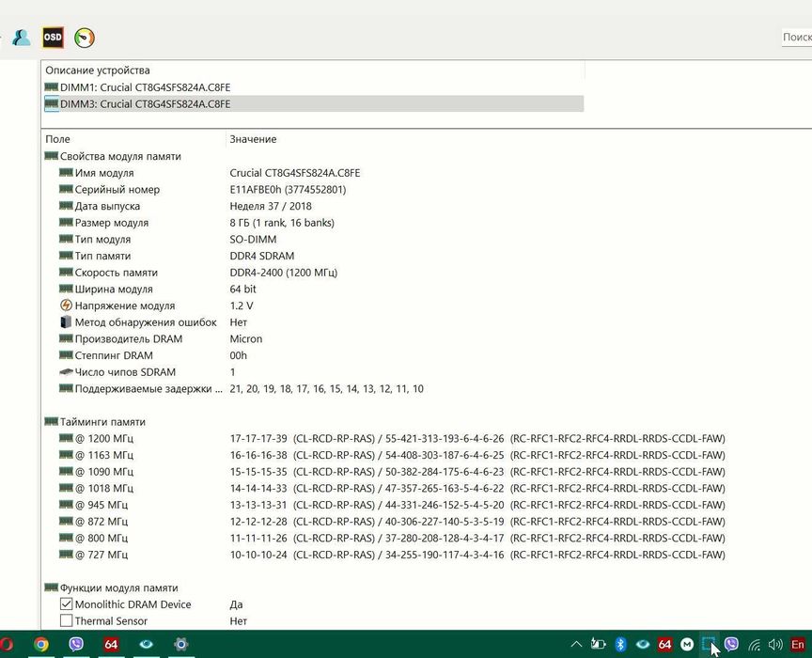Image resolution: width=812 pixels, height=658 pixels.
Task: Select the Свойства модуля памяти group row
Action: point(113,156)
